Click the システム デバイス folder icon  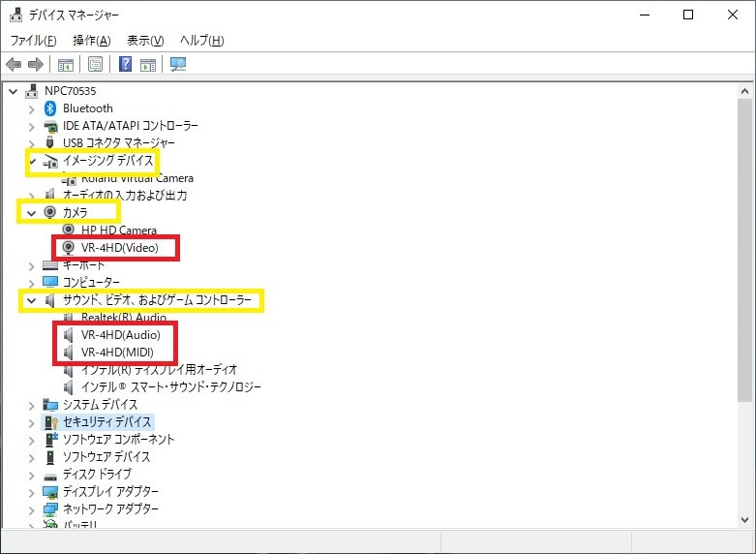(50, 405)
